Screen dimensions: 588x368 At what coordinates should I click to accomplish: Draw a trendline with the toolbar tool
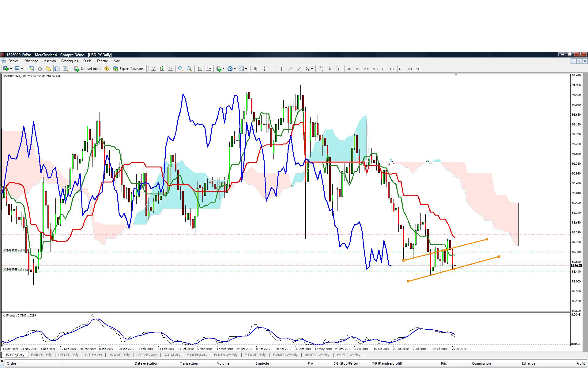pos(290,69)
